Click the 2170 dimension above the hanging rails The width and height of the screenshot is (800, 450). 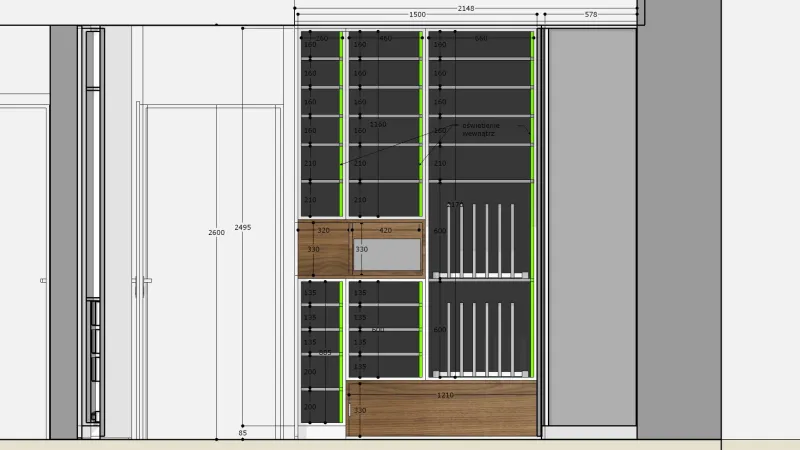[455, 205]
